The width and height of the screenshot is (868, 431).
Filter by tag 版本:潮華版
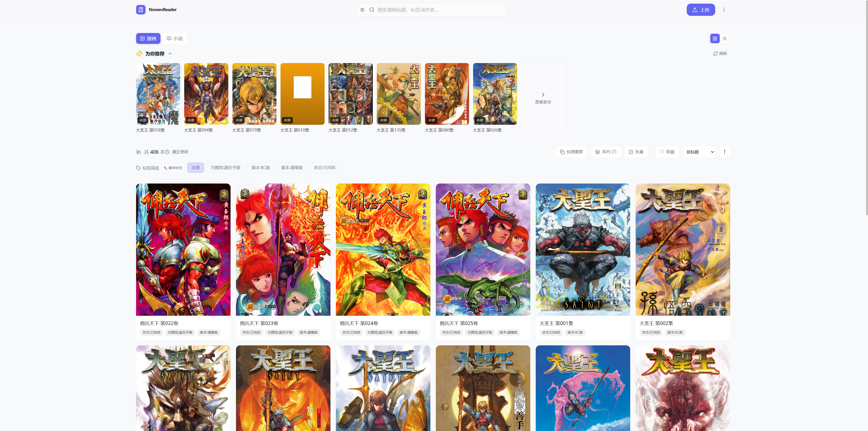pyautogui.click(x=292, y=167)
